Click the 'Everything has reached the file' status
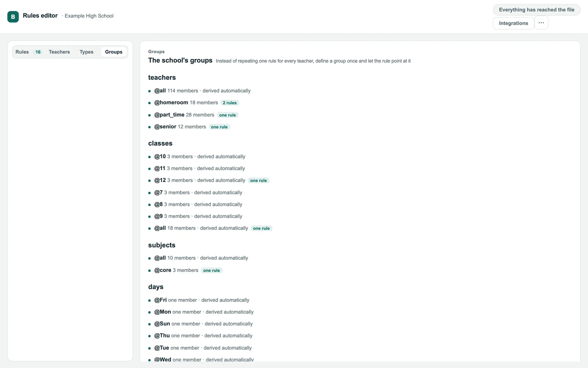588x368 pixels. (537, 10)
